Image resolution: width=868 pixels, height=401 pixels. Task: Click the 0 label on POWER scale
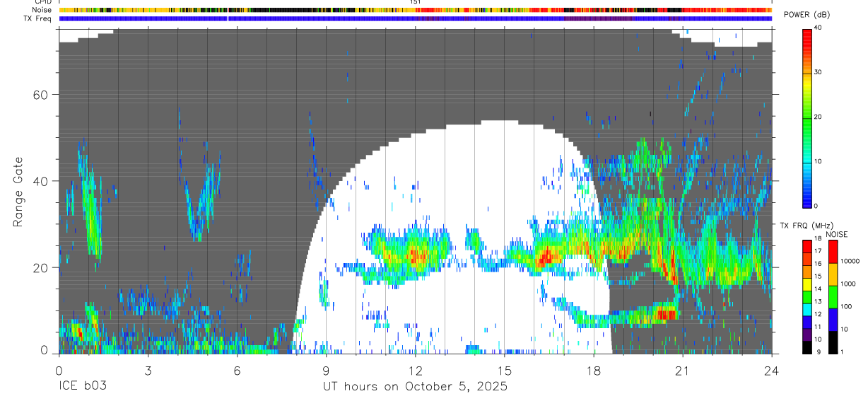816,206
